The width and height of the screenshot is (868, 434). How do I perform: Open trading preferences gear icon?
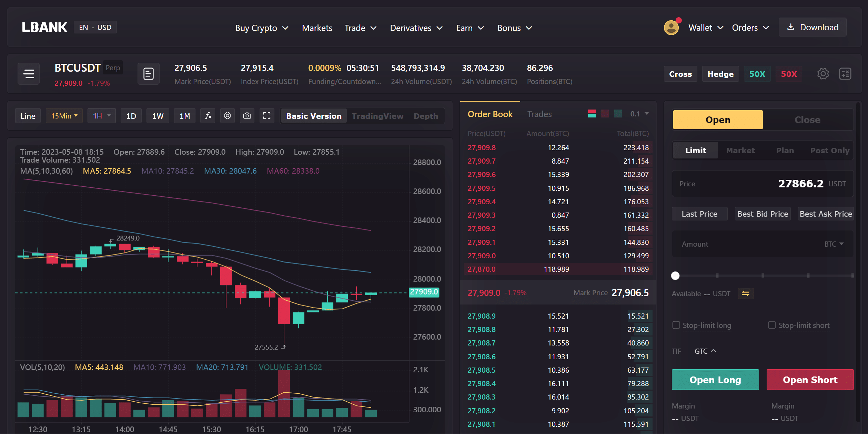(x=823, y=74)
